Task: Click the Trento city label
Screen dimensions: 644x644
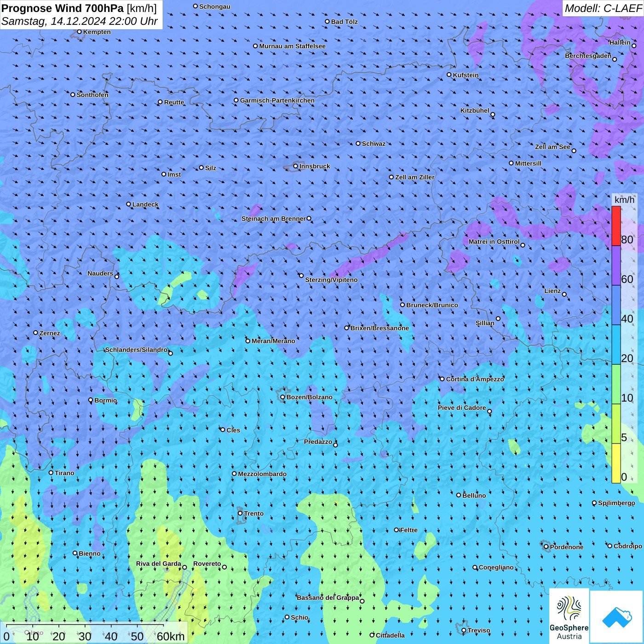Action: point(254,513)
